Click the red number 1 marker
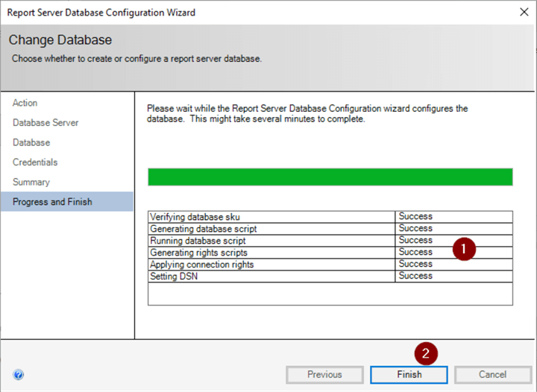 [x=465, y=250]
